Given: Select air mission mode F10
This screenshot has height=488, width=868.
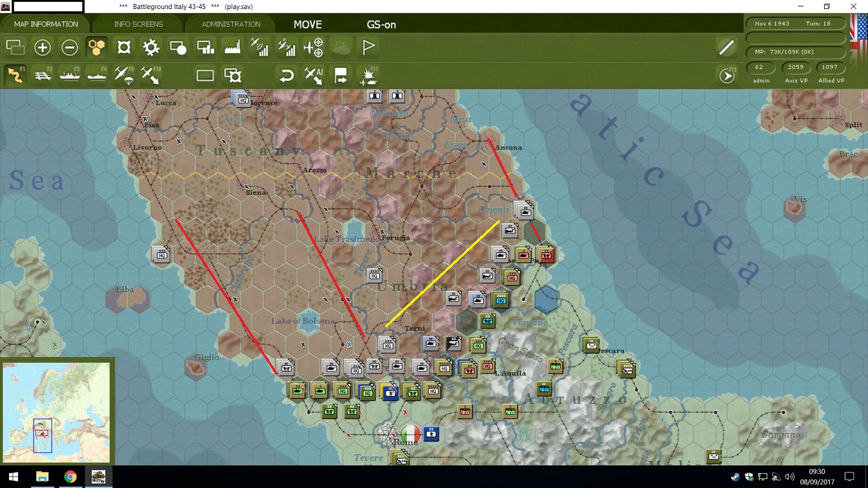Looking at the screenshot, I should (x=151, y=76).
